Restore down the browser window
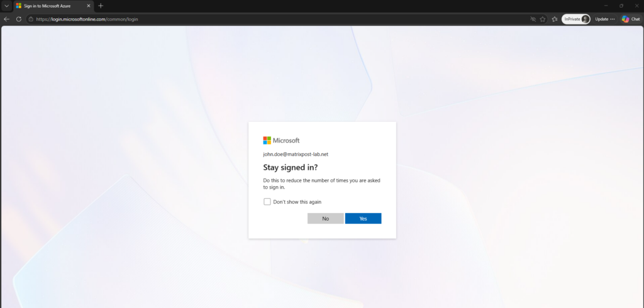The image size is (644, 308). (x=621, y=6)
